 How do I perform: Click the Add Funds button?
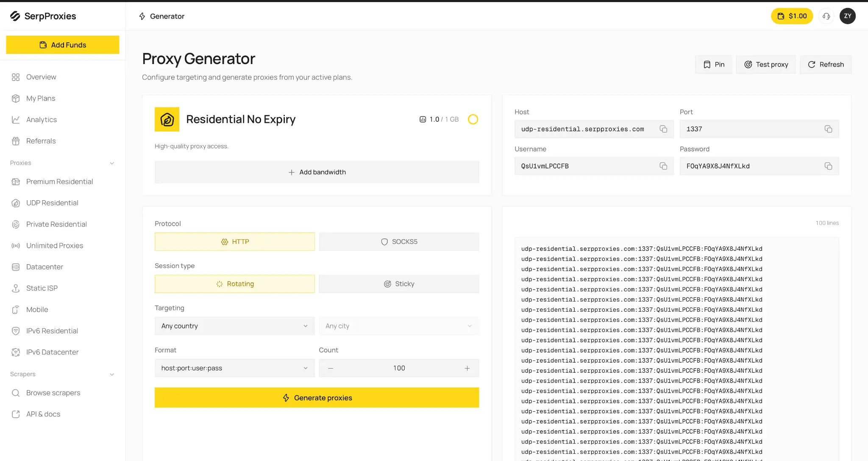[x=62, y=45]
